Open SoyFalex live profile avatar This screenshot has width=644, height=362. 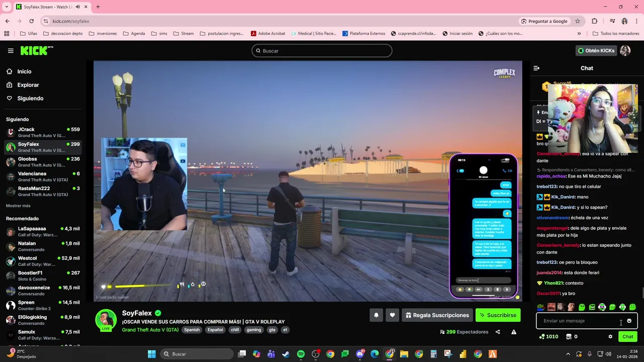click(106, 320)
